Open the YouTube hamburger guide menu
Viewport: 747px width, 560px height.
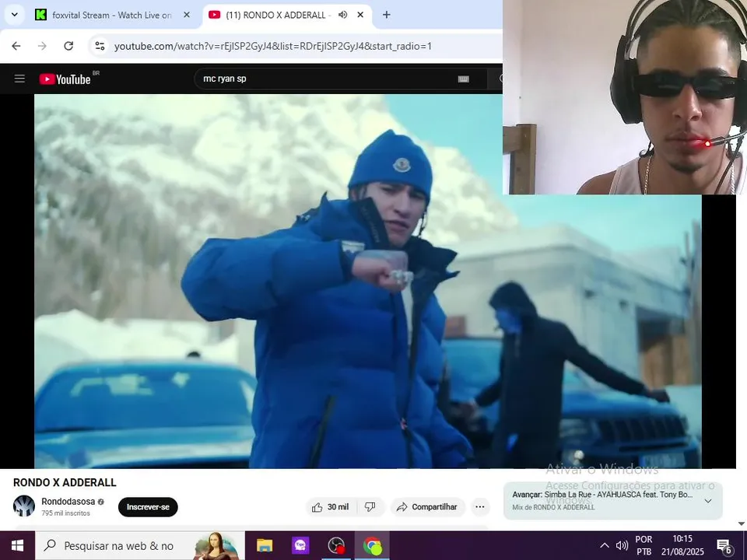[x=19, y=79]
